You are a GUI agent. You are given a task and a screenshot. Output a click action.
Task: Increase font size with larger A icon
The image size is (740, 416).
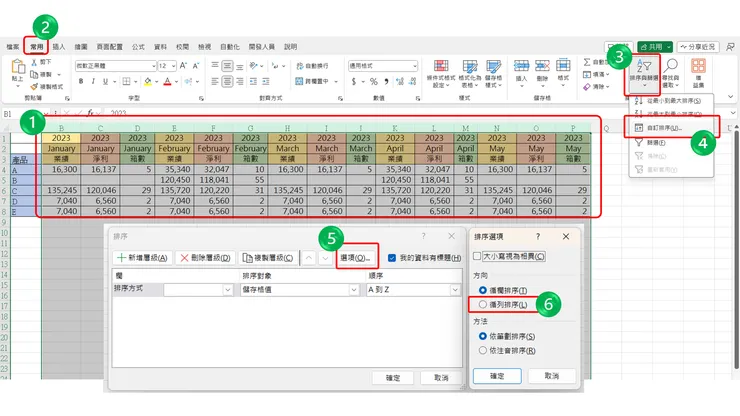pyautogui.click(x=184, y=66)
